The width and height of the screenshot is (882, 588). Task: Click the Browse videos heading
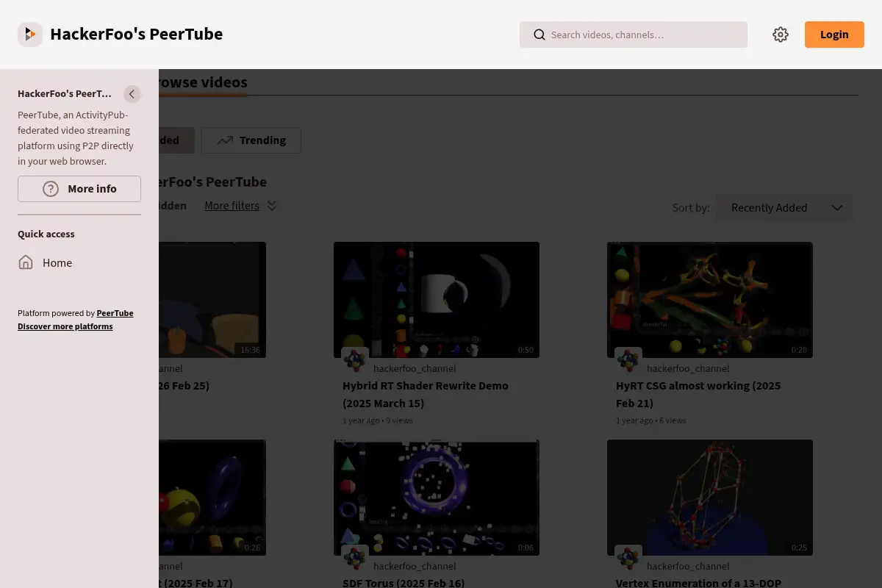(x=203, y=82)
